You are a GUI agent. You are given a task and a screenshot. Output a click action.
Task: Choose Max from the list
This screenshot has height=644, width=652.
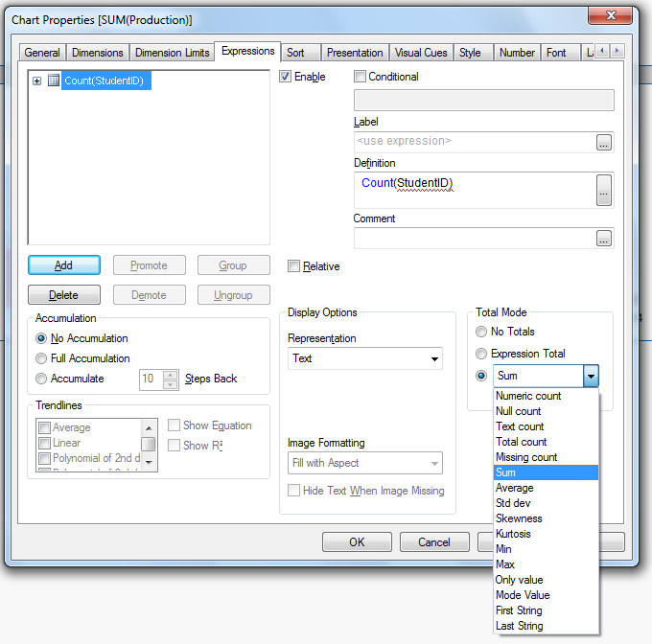pos(546,564)
